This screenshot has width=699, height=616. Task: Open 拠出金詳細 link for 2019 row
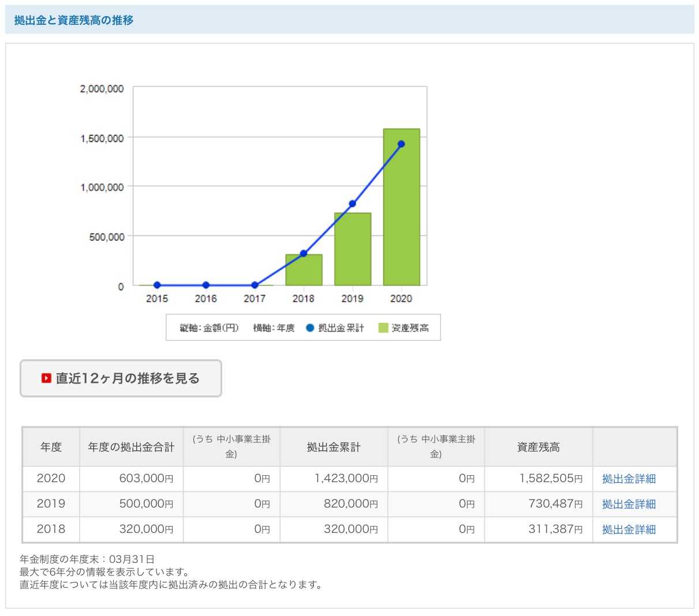[629, 504]
